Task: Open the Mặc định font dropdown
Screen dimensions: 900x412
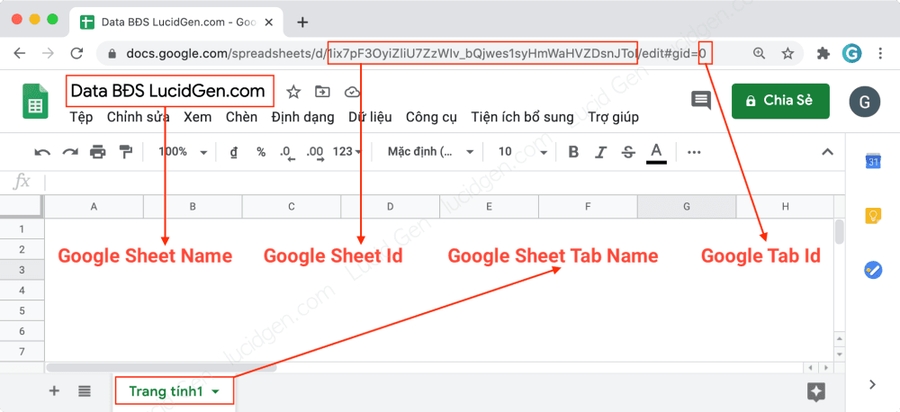Action: pos(431,152)
